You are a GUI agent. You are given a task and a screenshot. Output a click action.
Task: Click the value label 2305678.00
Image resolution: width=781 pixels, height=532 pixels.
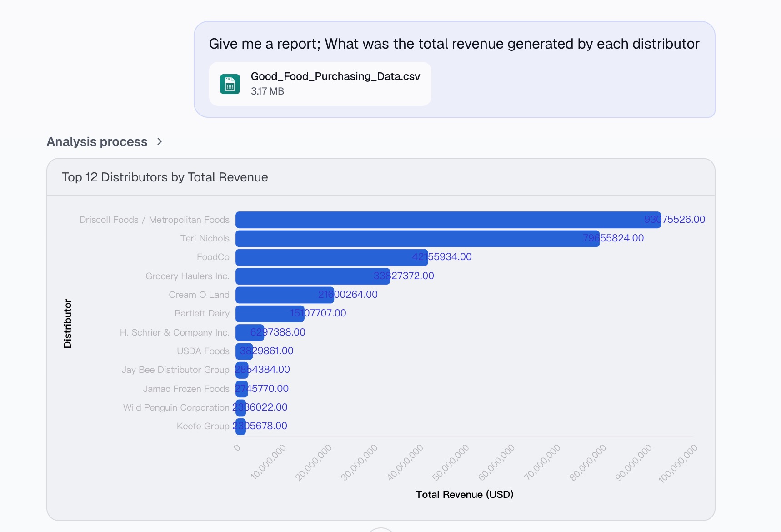click(x=260, y=426)
